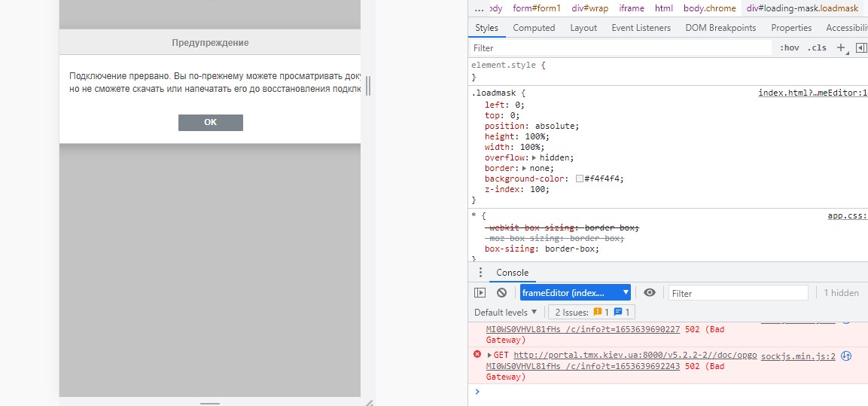Open the 2 Issues button

(x=592, y=313)
